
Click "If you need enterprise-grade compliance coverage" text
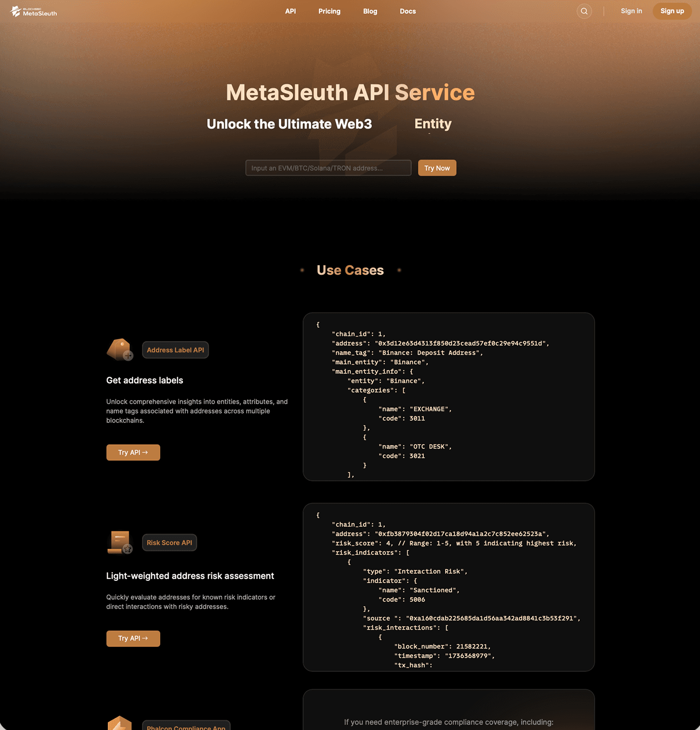coord(449,722)
